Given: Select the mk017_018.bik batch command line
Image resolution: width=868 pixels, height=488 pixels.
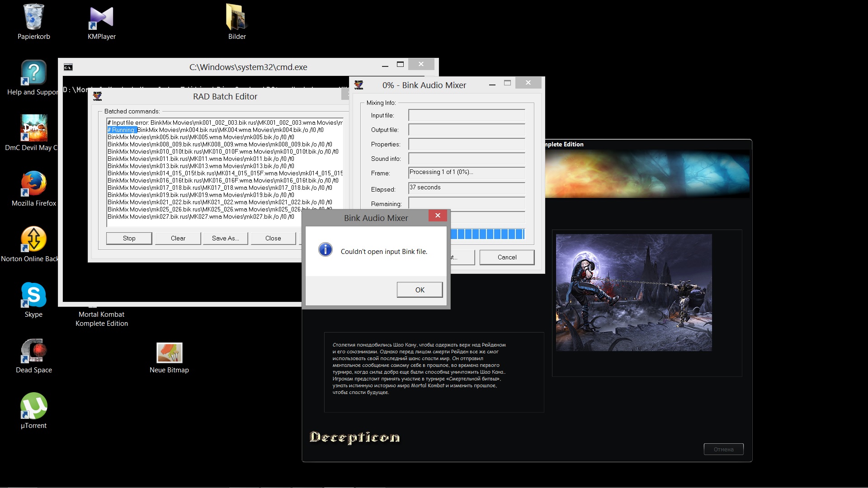Looking at the screenshot, I should point(220,188).
